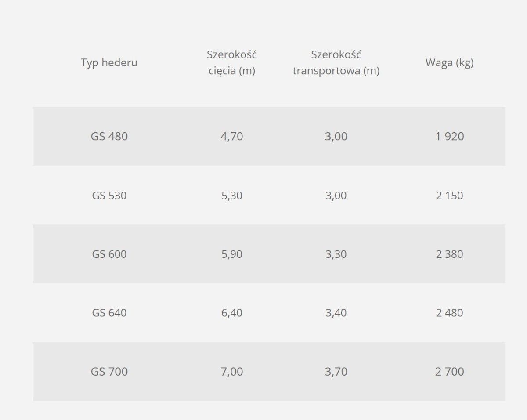
Task: Click the 3,30 transport width value
Action: (x=336, y=254)
